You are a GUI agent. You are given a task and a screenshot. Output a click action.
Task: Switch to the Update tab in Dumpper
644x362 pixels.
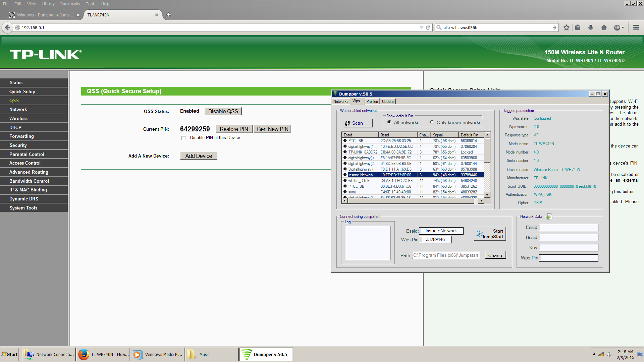coord(388,102)
